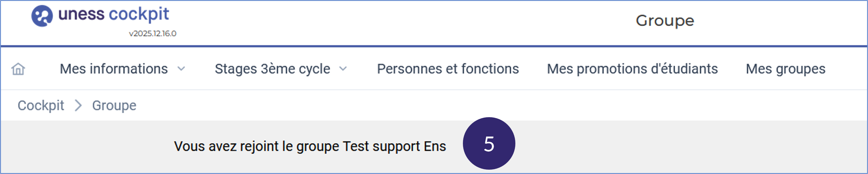Click the numbered 5 circle badge
The height and width of the screenshot is (174, 868).
click(489, 144)
